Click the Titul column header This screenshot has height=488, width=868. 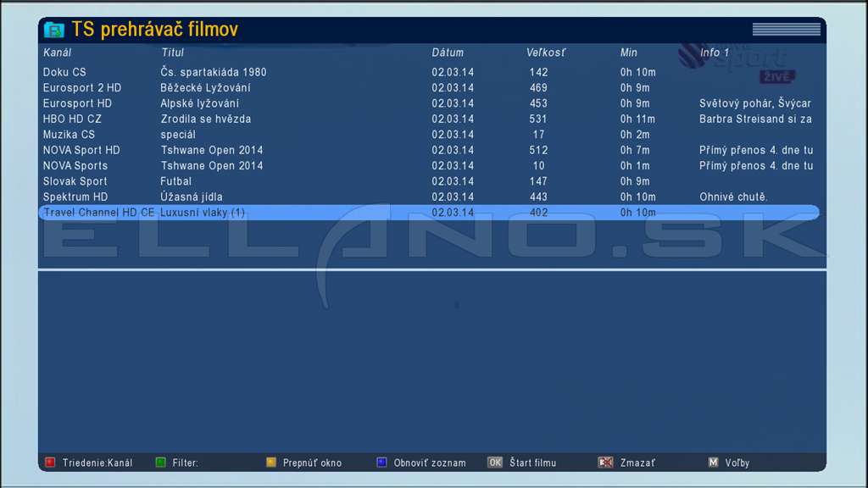click(172, 53)
